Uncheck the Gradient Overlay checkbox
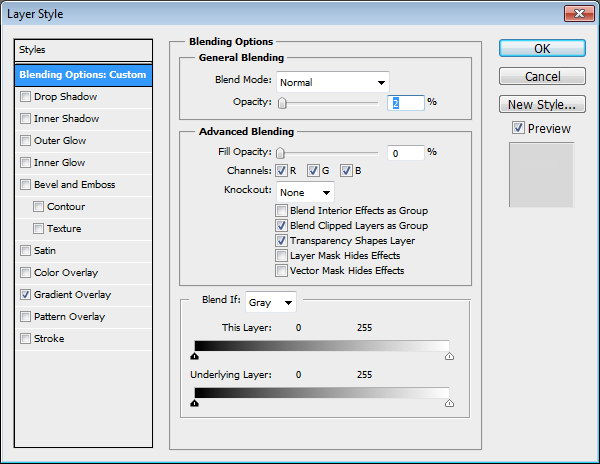The height and width of the screenshot is (464, 600). point(25,295)
